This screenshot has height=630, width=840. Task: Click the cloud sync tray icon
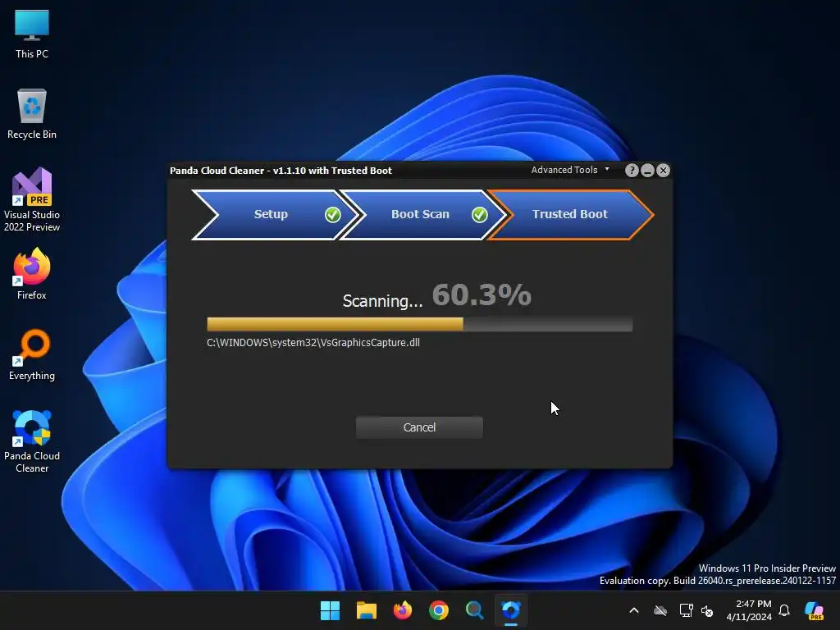(660, 610)
